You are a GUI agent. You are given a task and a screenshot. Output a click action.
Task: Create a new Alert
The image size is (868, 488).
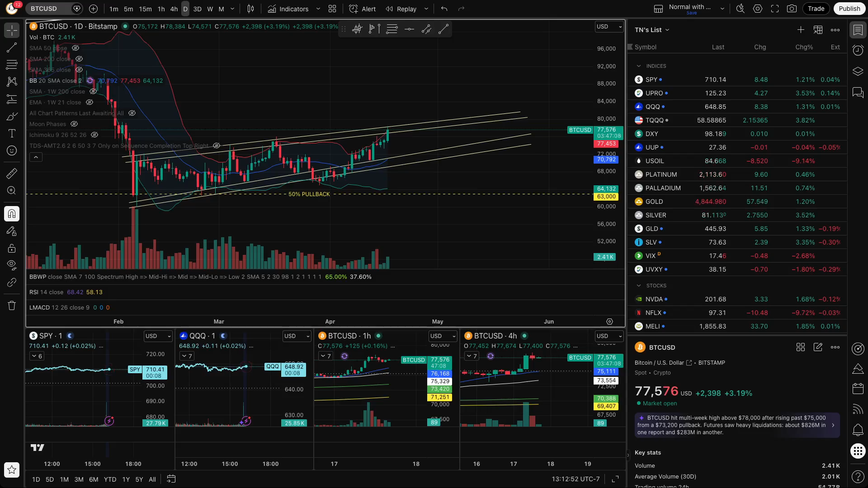(x=363, y=9)
